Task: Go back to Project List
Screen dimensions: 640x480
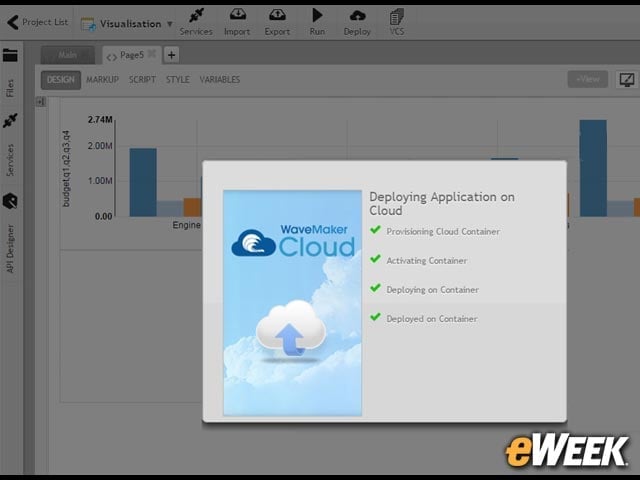Action: point(38,22)
